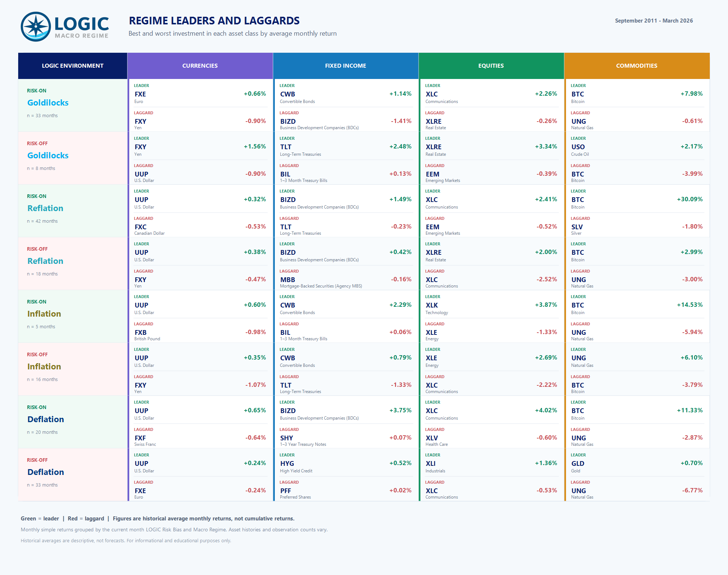728x575 pixels.
Task: Click XLV Health Care laggard
Action: coord(491,437)
